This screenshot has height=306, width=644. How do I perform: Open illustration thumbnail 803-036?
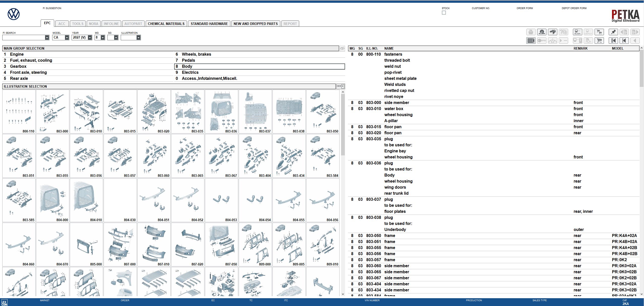point(222,111)
